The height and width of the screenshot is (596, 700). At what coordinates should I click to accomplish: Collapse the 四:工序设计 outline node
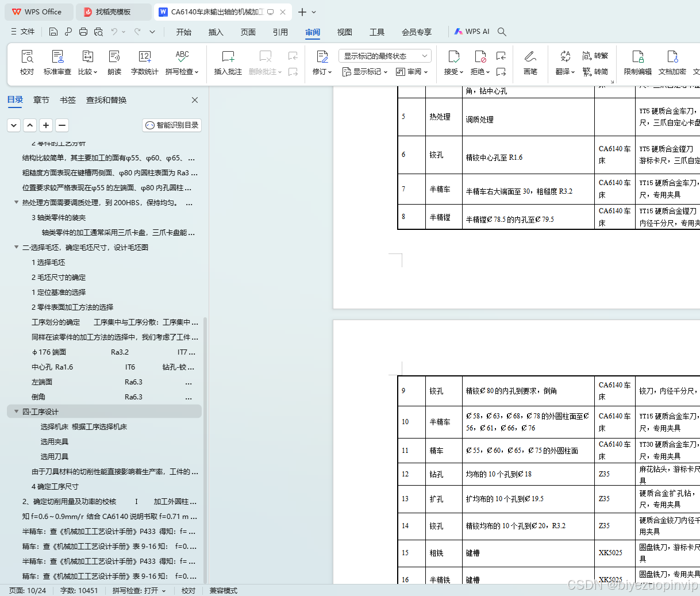coord(16,412)
